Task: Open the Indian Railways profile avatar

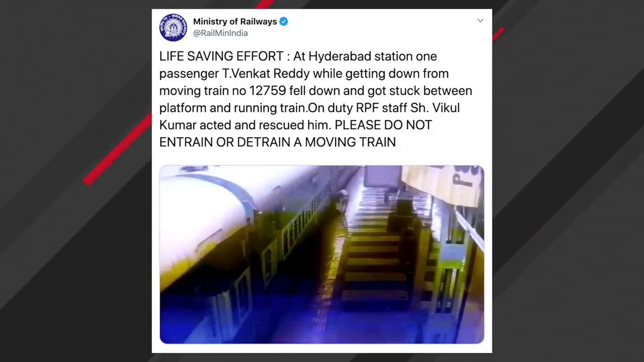Action: point(173,27)
